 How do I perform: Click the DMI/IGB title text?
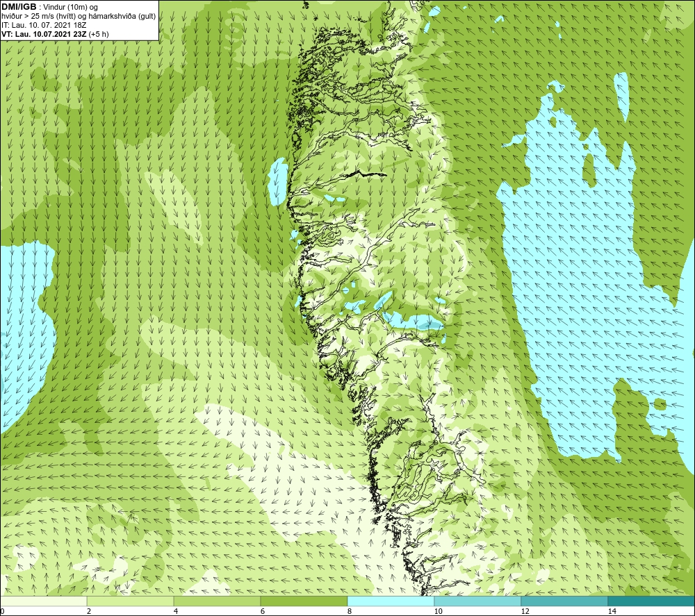(19, 7)
